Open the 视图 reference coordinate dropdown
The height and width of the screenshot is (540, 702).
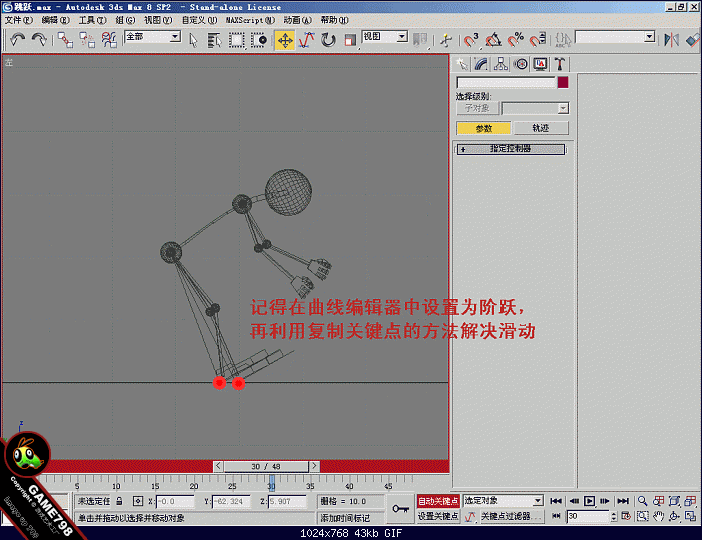[402, 37]
